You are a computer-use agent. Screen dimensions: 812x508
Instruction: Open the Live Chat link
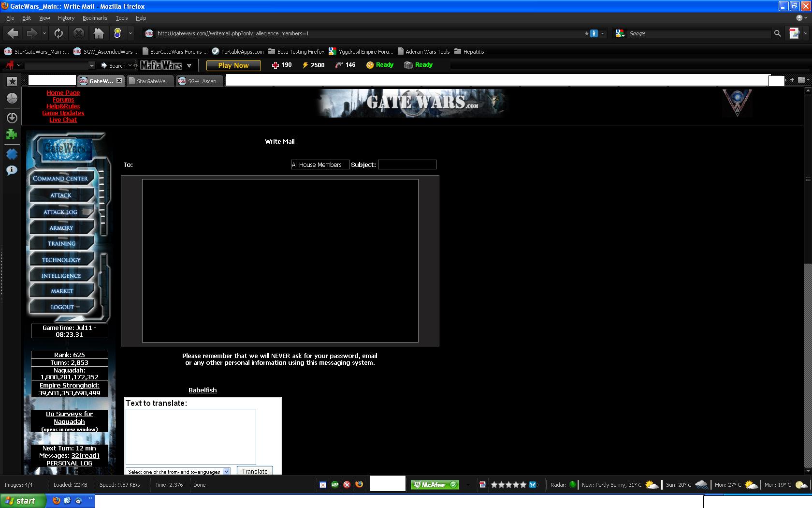point(63,120)
